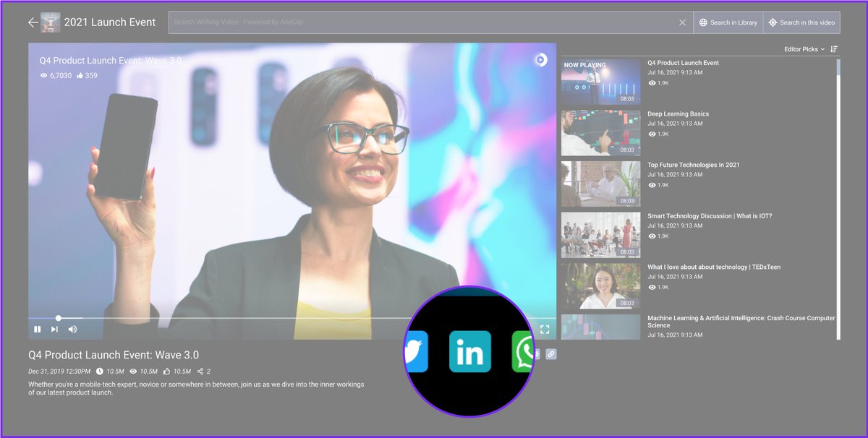Skip to the next video
The image size is (868, 438).
click(x=54, y=330)
